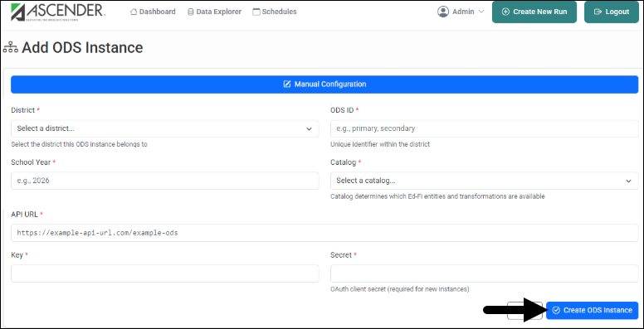
Task: Click 'Unique identifier within the district' text
Action: coord(380,144)
